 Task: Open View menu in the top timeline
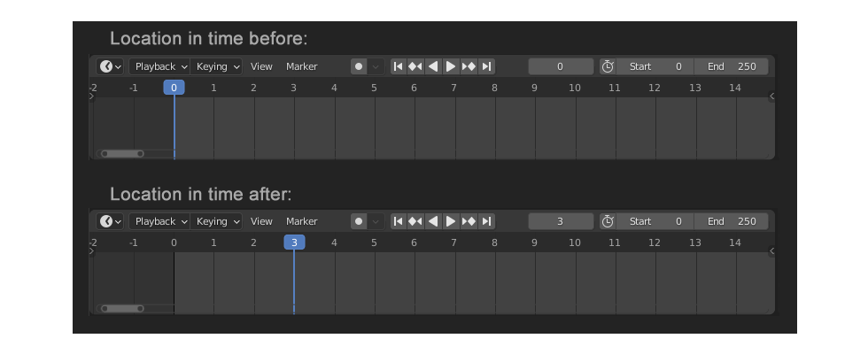click(x=261, y=66)
